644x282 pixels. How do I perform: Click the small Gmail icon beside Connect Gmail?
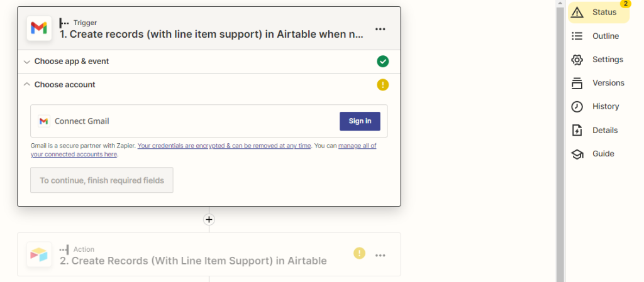coord(44,121)
